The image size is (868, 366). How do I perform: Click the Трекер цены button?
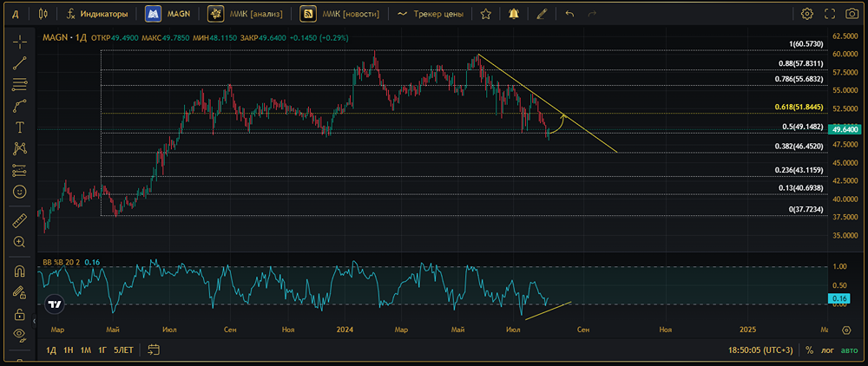tap(431, 14)
